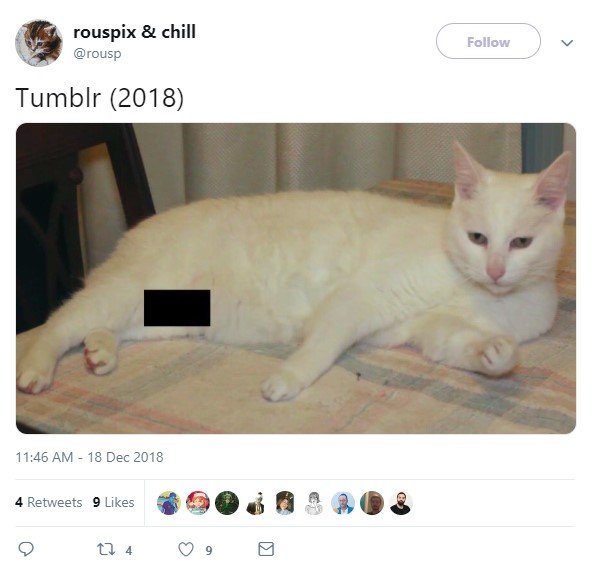Open first liker avatar with purple character
598x581 pixels.
[x=169, y=503]
